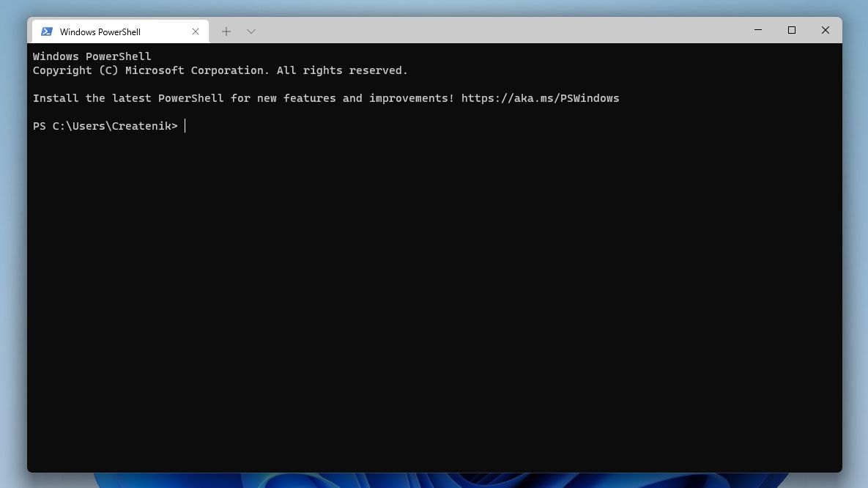868x488 pixels.
Task: Click the Windows PowerShell header line
Action: point(92,56)
